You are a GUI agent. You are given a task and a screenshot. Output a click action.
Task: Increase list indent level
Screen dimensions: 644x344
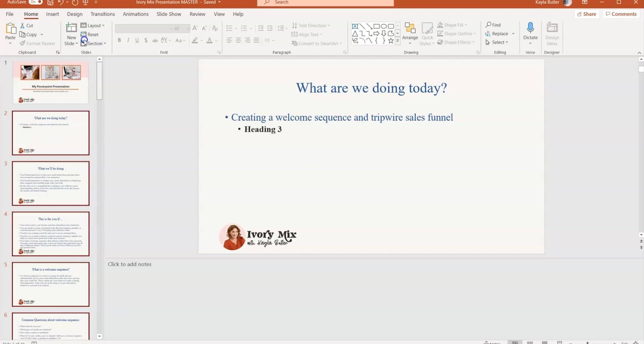point(270,28)
